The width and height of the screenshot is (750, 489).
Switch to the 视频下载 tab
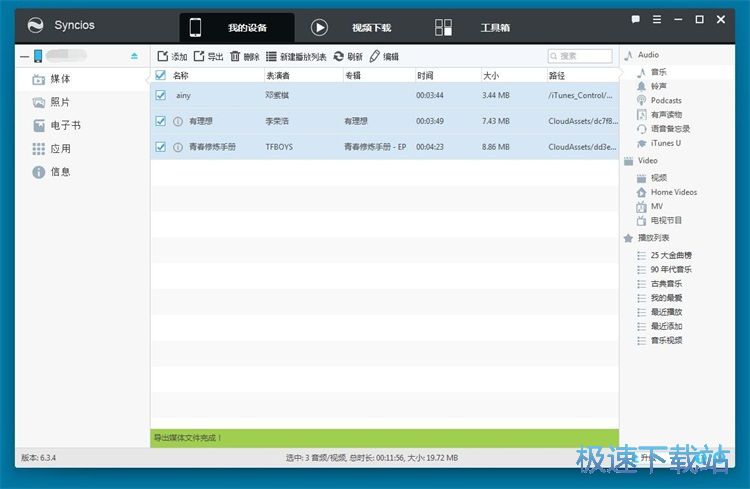350,28
